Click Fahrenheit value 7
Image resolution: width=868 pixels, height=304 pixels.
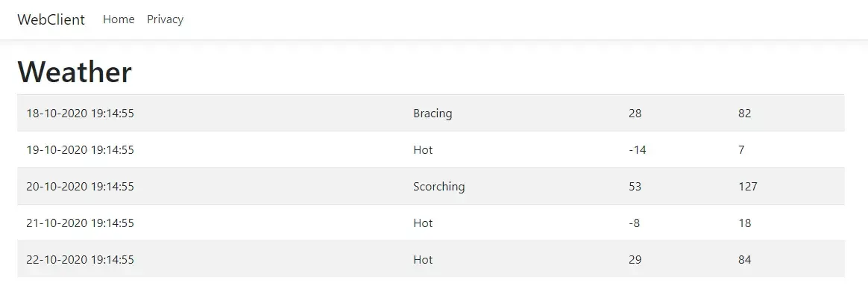pyautogui.click(x=741, y=150)
